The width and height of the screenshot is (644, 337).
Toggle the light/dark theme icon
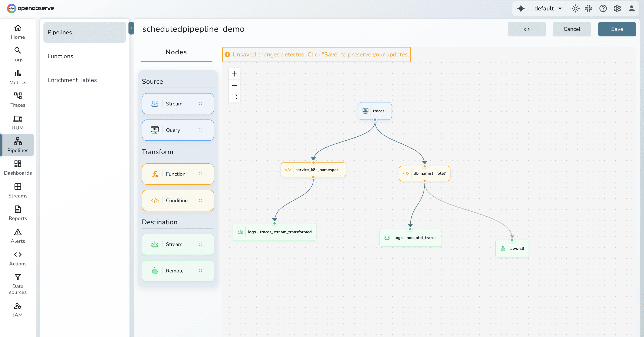point(575,9)
